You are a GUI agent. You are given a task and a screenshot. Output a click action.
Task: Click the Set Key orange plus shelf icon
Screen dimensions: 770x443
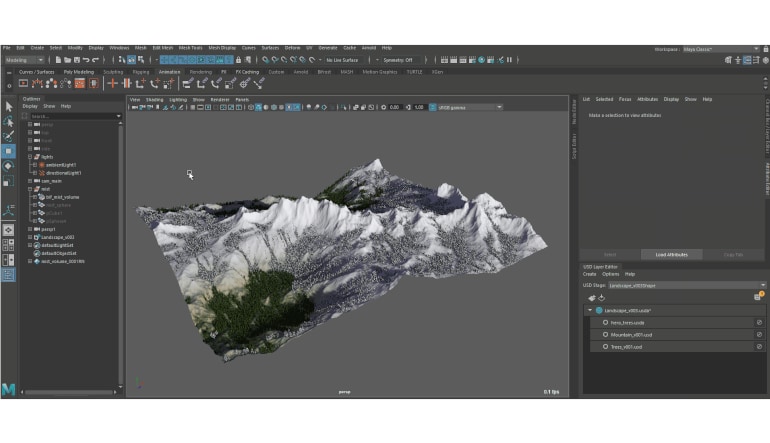(112, 83)
